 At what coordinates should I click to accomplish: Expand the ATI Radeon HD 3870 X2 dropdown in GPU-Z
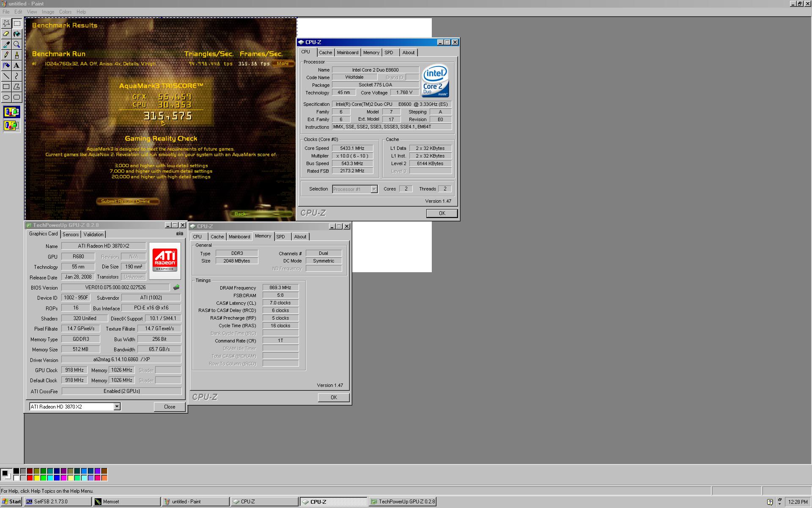click(x=117, y=406)
